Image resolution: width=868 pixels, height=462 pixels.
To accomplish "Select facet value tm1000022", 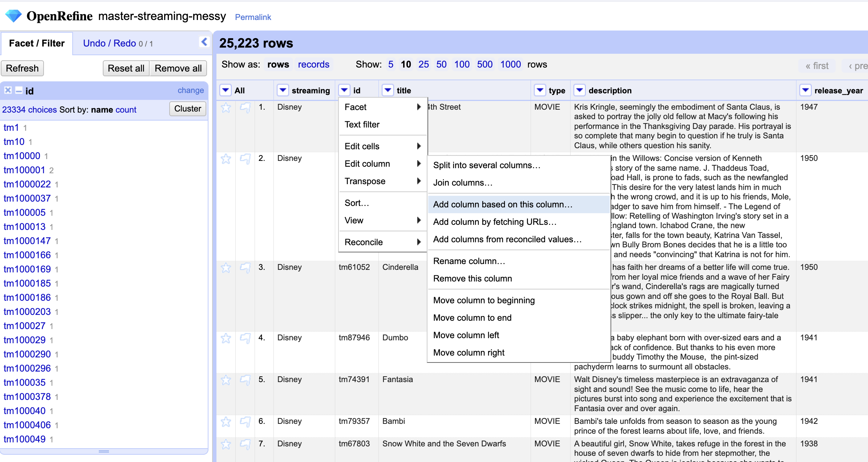I will pos(27,184).
